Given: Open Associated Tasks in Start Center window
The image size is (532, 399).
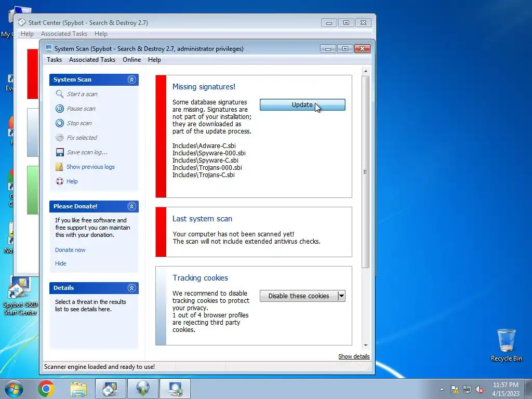Looking at the screenshot, I should pyautogui.click(x=64, y=34).
